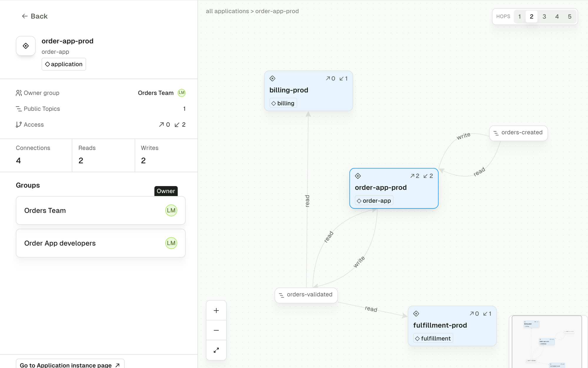Open the Order App developers group card
Image resolution: width=588 pixels, height=368 pixels.
pyautogui.click(x=101, y=243)
